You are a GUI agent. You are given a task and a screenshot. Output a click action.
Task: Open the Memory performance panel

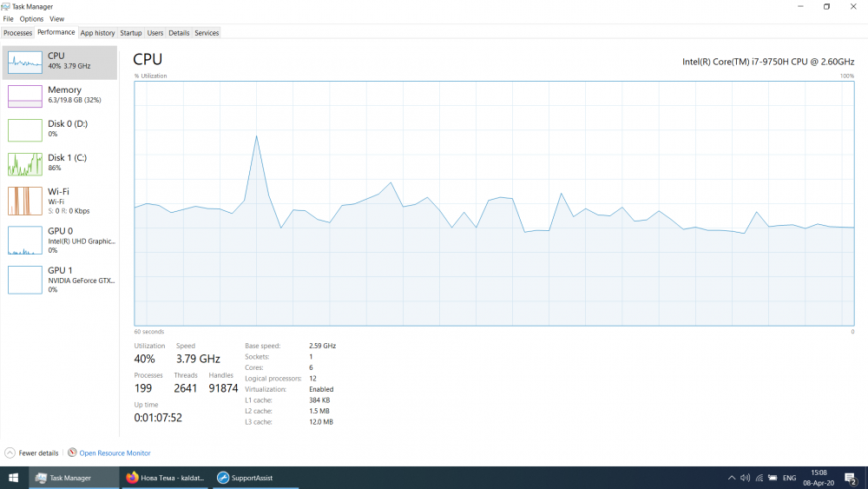pyautogui.click(x=60, y=96)
